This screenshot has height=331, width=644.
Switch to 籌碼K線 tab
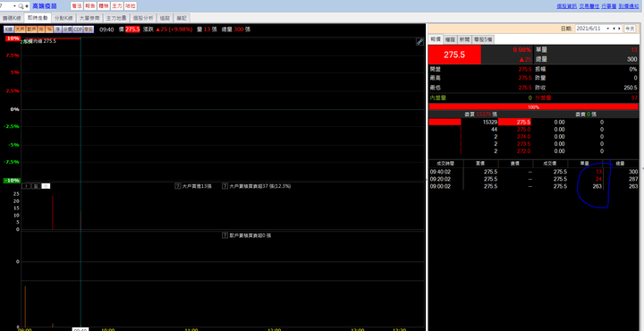coord(12,18)
